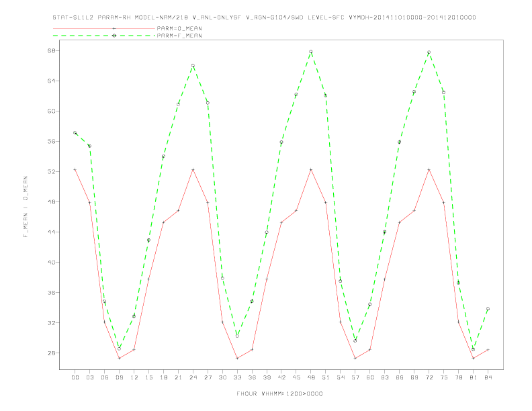
Task: Click x-axis forecast hour label 45
Action: point(296,377)
